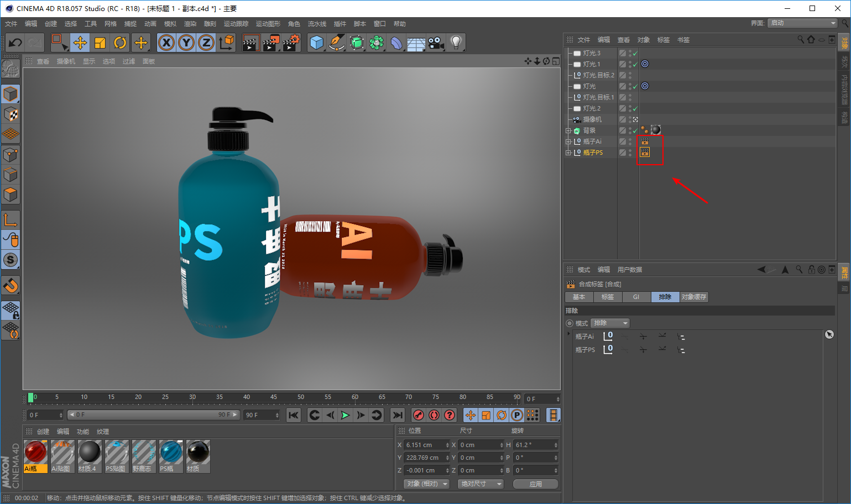Open the Edit Render Settings icon
The width and height of the screenshot is (851, 504).
[x=291, y=43]
